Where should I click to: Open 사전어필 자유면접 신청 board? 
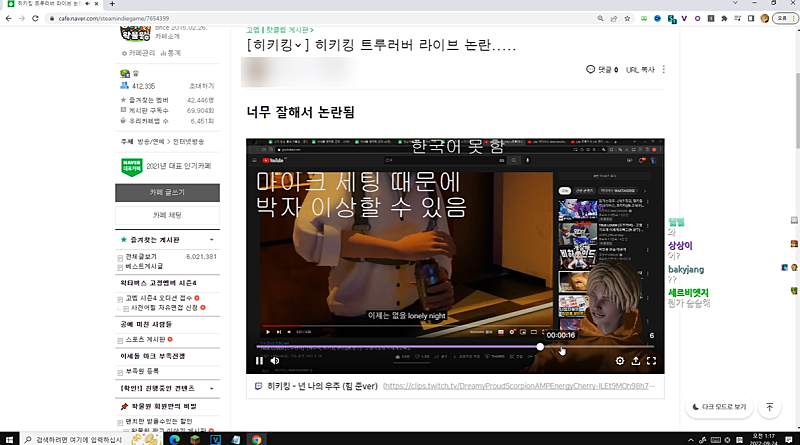point(164,308)
